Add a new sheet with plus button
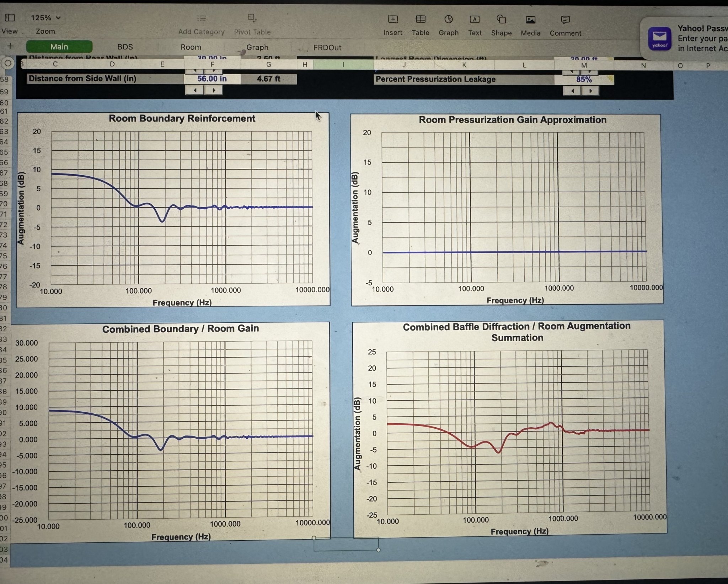Image resolution: width=728 pixels, height=584 pixels. point(10,46)
